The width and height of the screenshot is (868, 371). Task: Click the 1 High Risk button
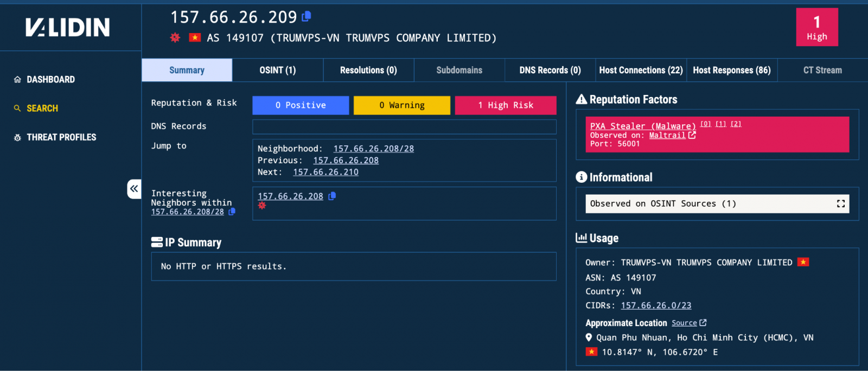tap(505, 105)
